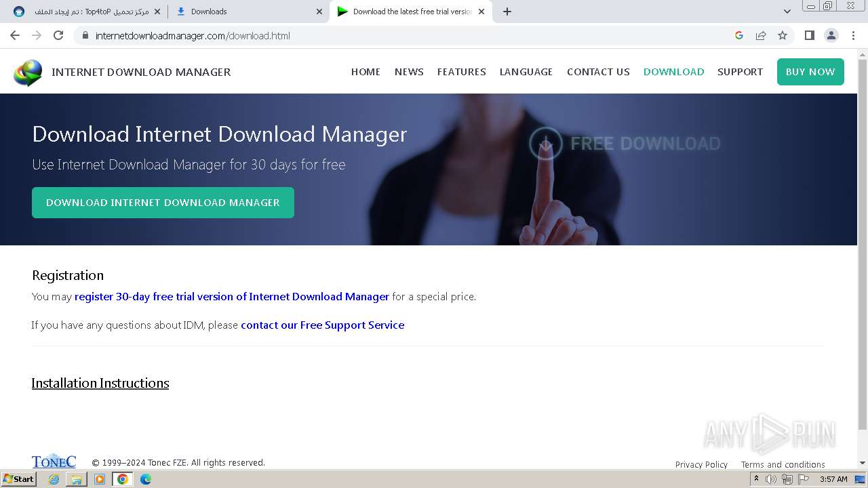Open the Terms and conditions link
Viewport: 868px width, 488px height.
point(783,464)
